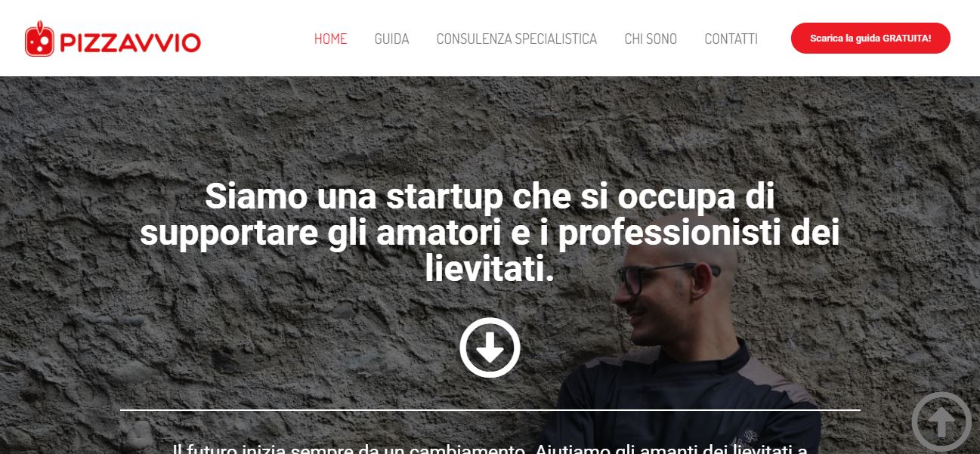
Task: Navigate to CONTATTI
Action: tap(731, 39)
